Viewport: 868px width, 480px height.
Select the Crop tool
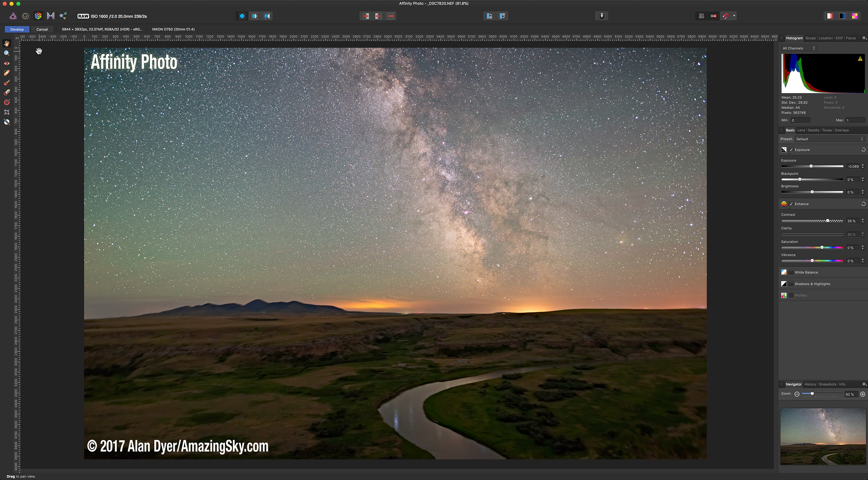pos(6,112)
